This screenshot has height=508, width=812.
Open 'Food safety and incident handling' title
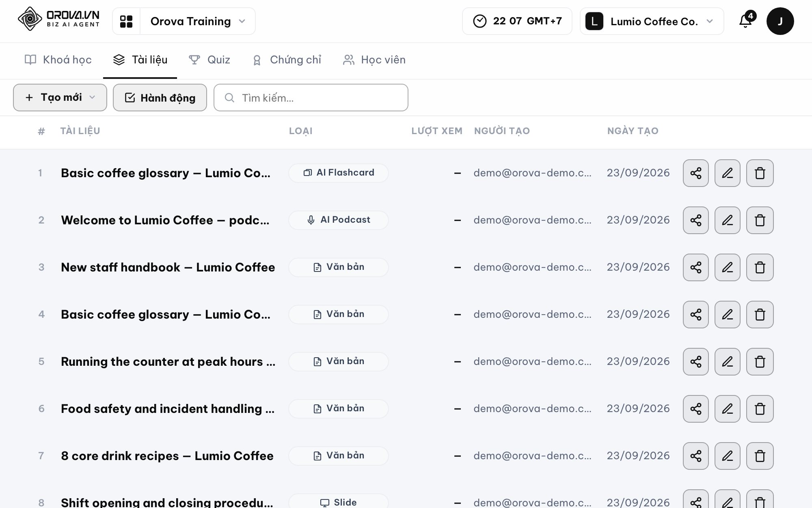click(168, 409)
